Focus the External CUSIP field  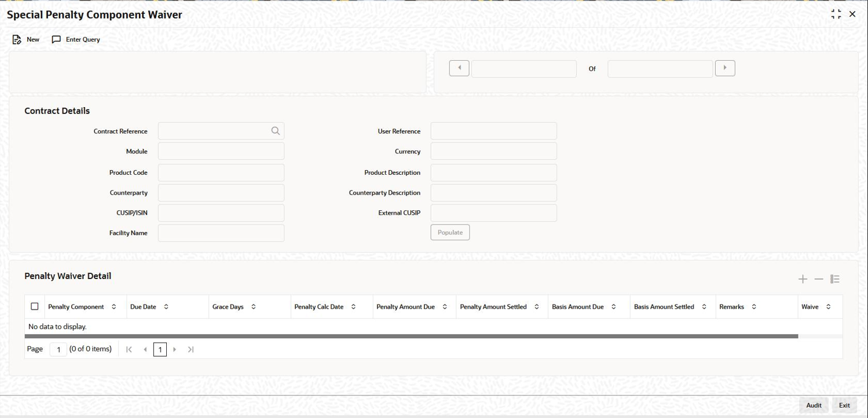[494, 213]
